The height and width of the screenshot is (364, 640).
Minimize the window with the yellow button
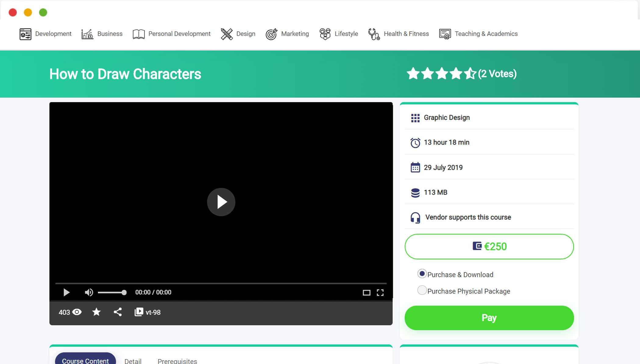pyautogui.click(x=28, y=12)
